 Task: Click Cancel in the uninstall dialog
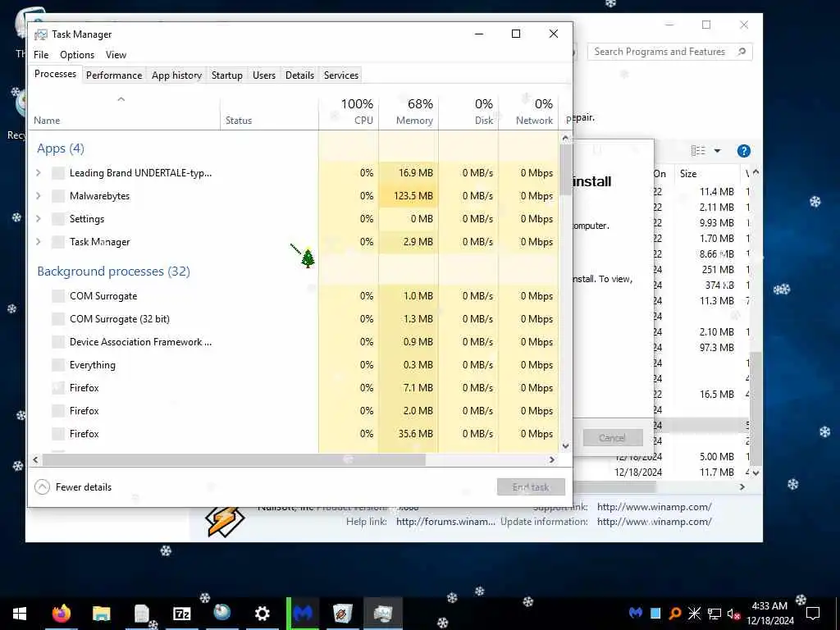(x=612, y=438)
